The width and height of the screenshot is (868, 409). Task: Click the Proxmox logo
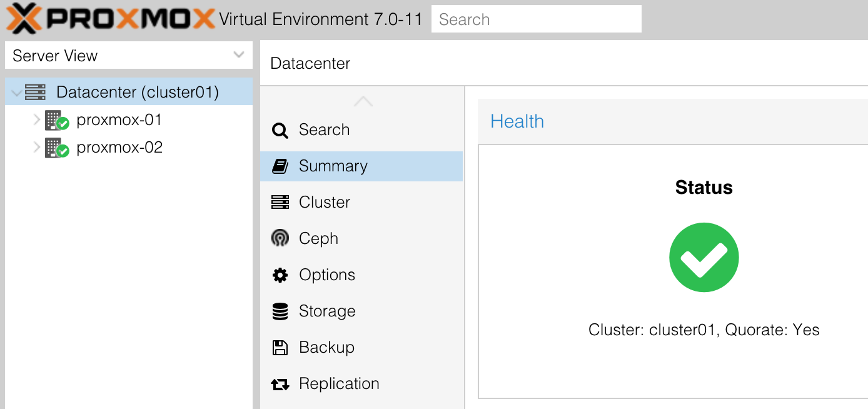point(110,19)
